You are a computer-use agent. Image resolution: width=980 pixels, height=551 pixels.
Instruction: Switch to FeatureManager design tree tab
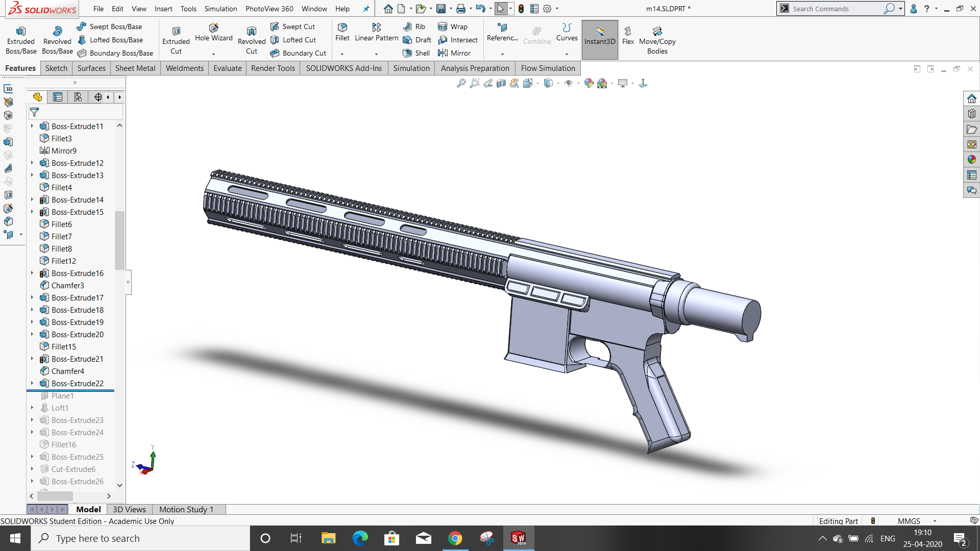click(37, 97)
